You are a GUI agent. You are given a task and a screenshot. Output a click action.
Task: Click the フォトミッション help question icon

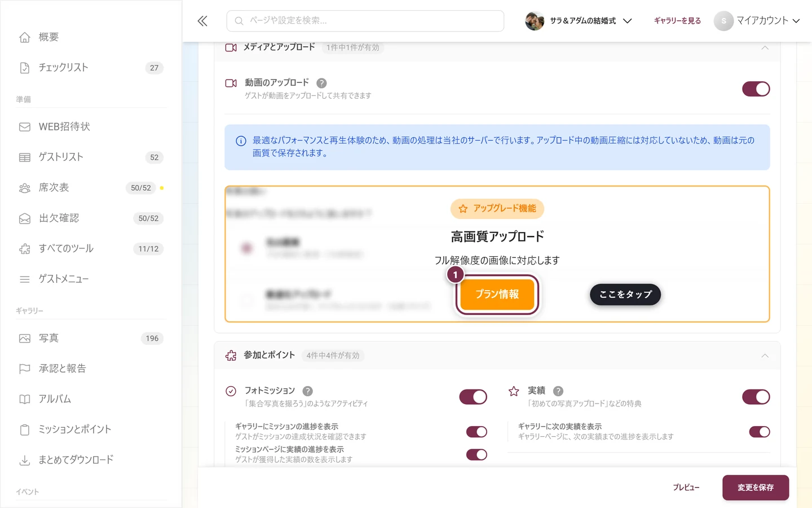(x=307, y=391)
